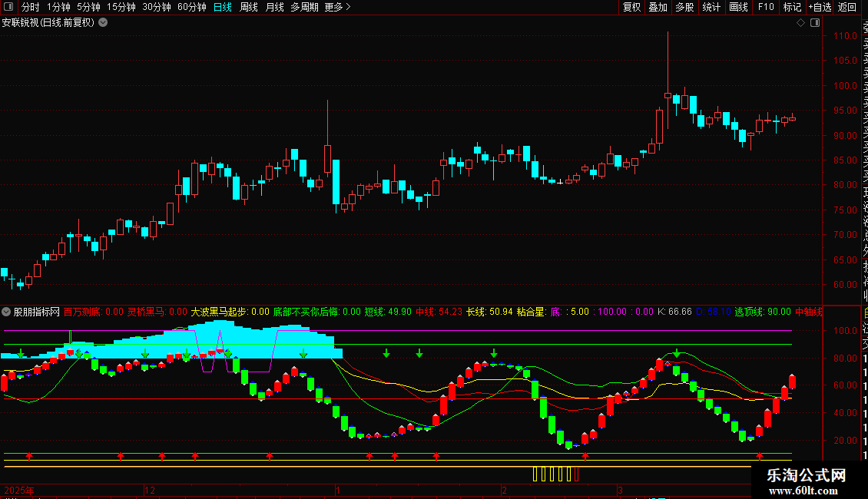Open the 复权 adjustment menu

point(631,7)
